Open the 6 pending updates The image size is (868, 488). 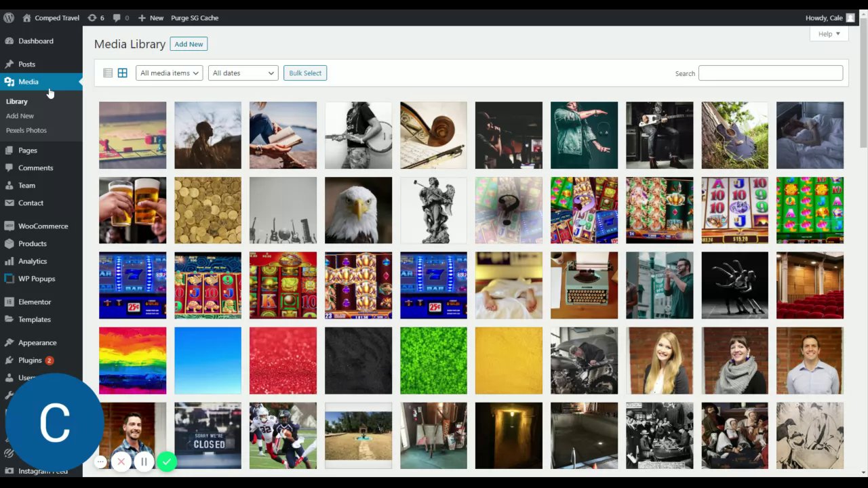[96, 18]
